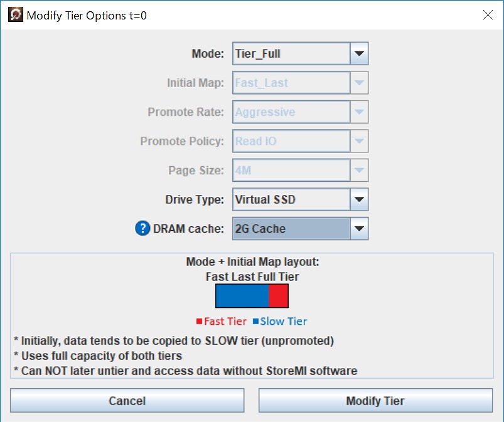Click the red fast tier segment of layout bar
The width and height of the screenshot is (504, 422).
pyautogui.click(x=278, y=296)
